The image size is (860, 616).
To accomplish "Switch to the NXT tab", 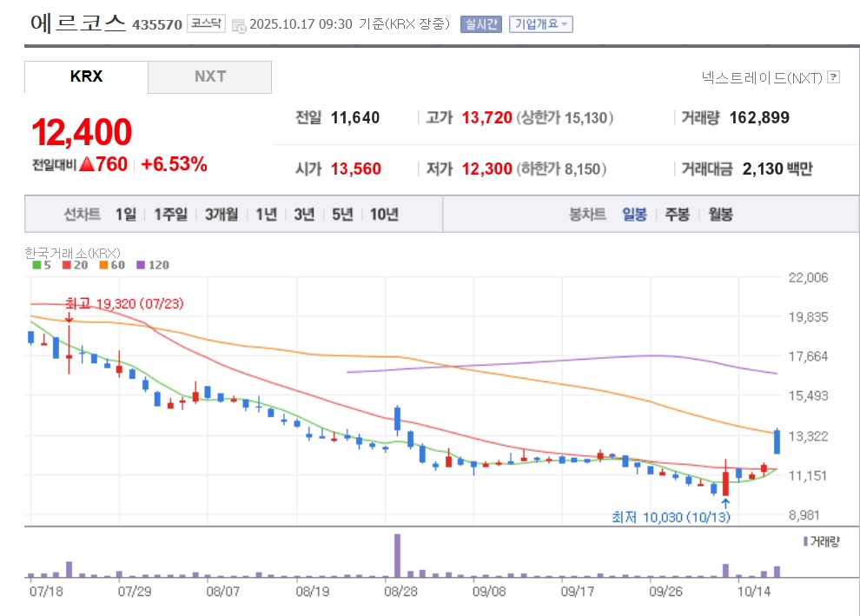I will click(x=209, y=76).
